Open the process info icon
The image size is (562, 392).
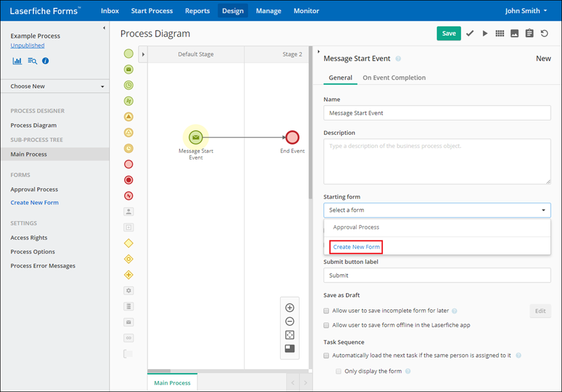tap(46, 61)
